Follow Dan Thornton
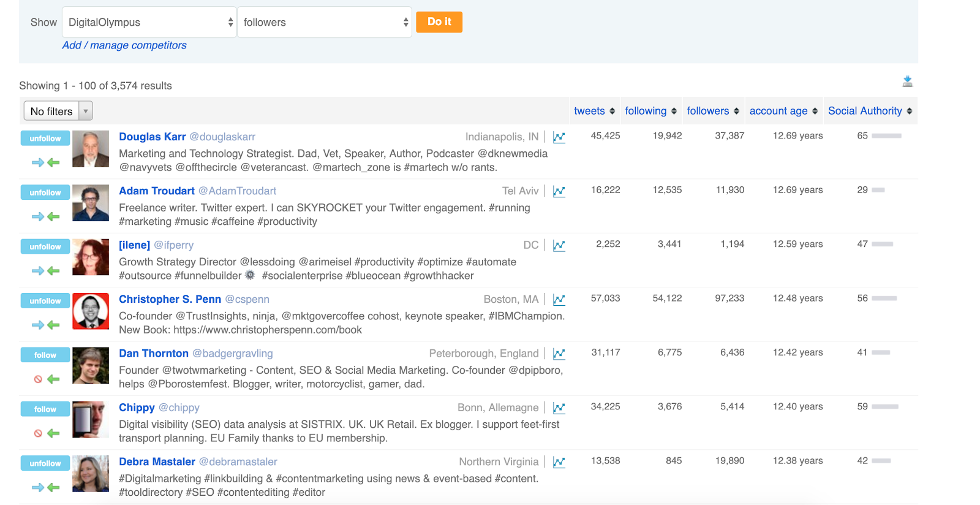 [x=45, y=355]
